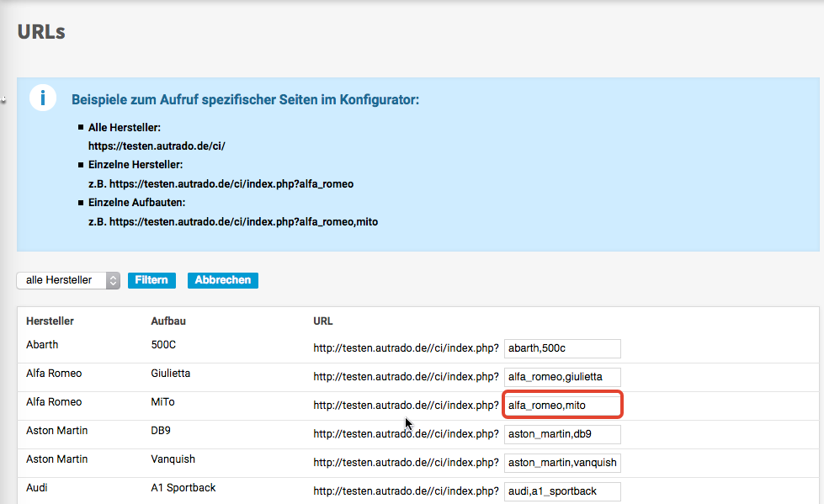Screen dimensions: 824x504
Task: Edit the audi,a1_sportback URL field
Action: [x=561, y=491]
